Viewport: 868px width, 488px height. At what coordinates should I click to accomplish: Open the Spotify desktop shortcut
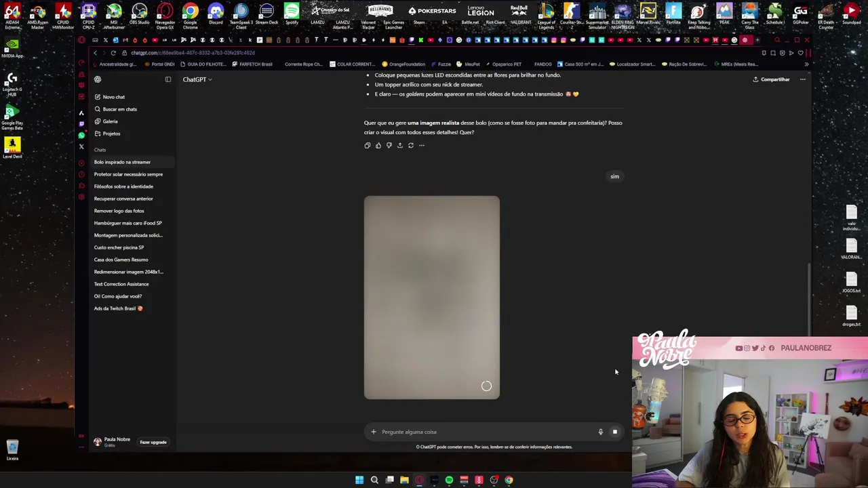(x=292, y=15)
